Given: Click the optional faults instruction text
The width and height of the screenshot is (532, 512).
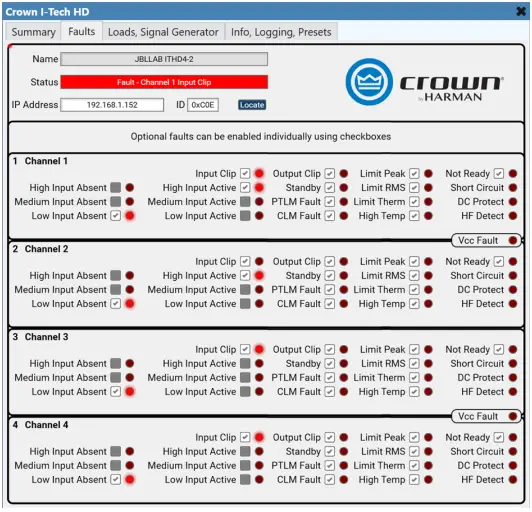Looking at the screenshot, I should (261, 136).
